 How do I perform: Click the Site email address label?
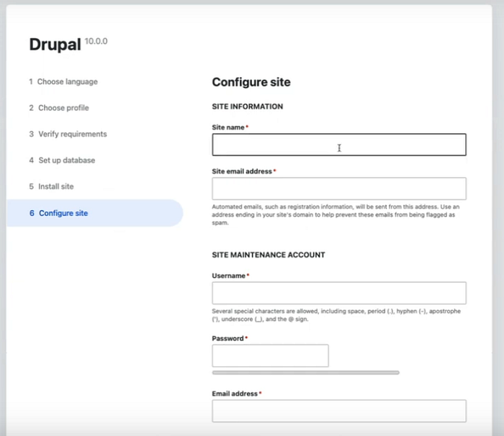[x=242, y=171]
